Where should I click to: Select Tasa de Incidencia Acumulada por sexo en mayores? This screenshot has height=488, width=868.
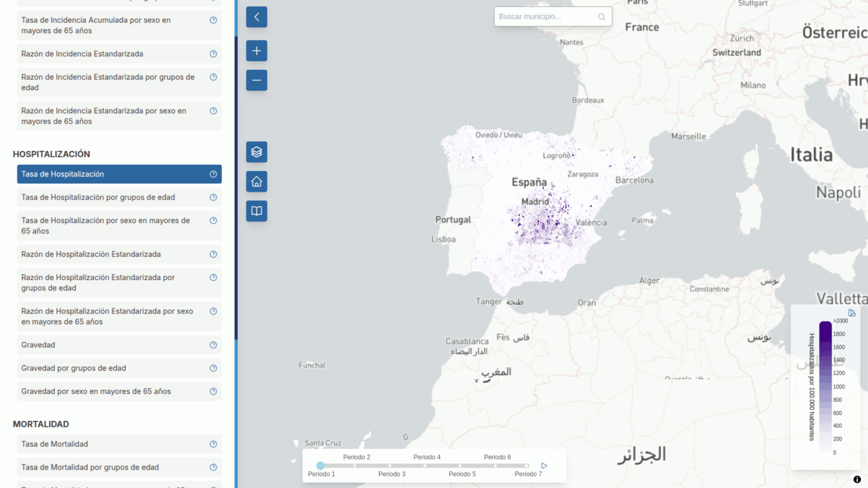[x=119, y=25]
